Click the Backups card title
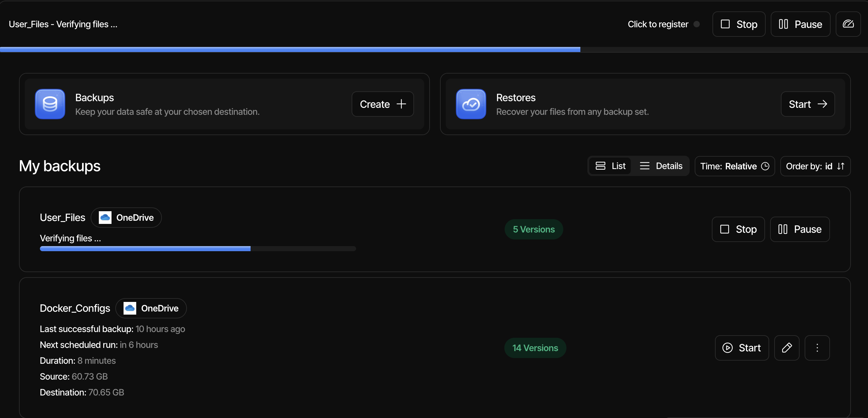Viewport: 868px width, 418px height. [x=94, y=97]
